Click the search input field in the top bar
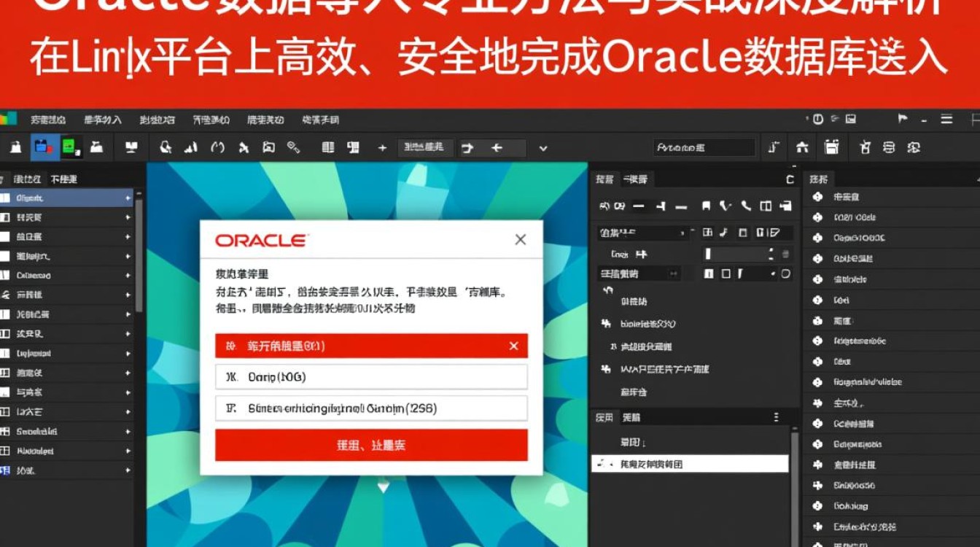 (704, 147)
